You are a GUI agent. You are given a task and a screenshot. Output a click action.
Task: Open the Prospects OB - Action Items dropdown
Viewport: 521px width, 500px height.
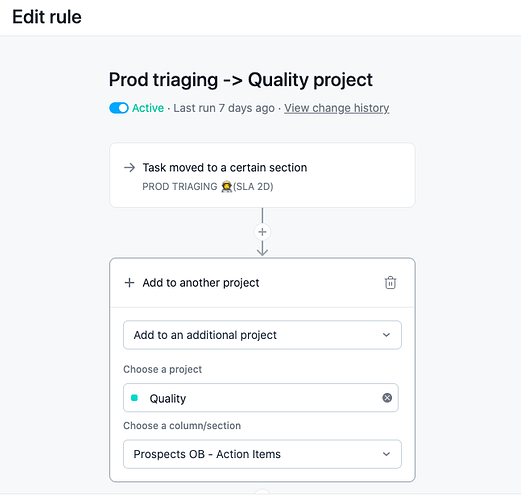262,454
